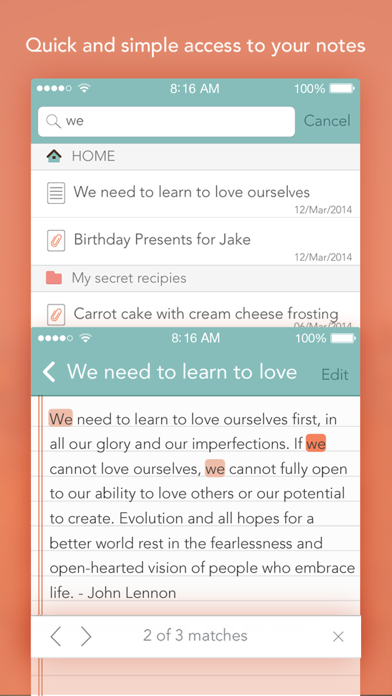The width and height of the screenshot is (392, 696).
Task: Open the 'Birthday Presents for Jake' note
Action: 195,241
